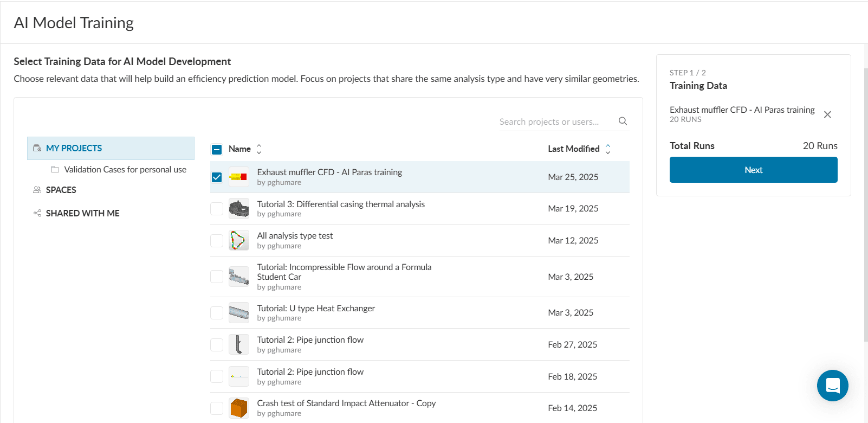This screenshot has height=423, width=868.
Task: Sort projects by Name column arrows
Action: pyautogui.click(x=259, y=149)
